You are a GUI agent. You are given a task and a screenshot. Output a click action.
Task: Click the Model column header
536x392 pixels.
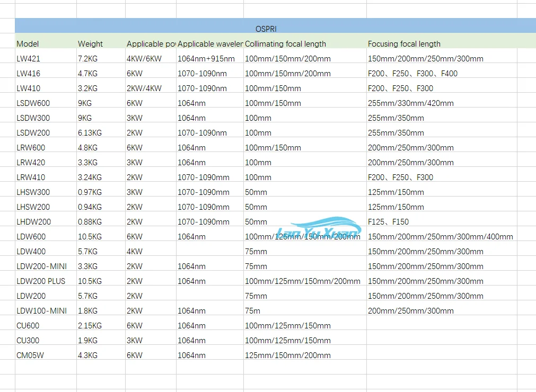tap(46, 41)
